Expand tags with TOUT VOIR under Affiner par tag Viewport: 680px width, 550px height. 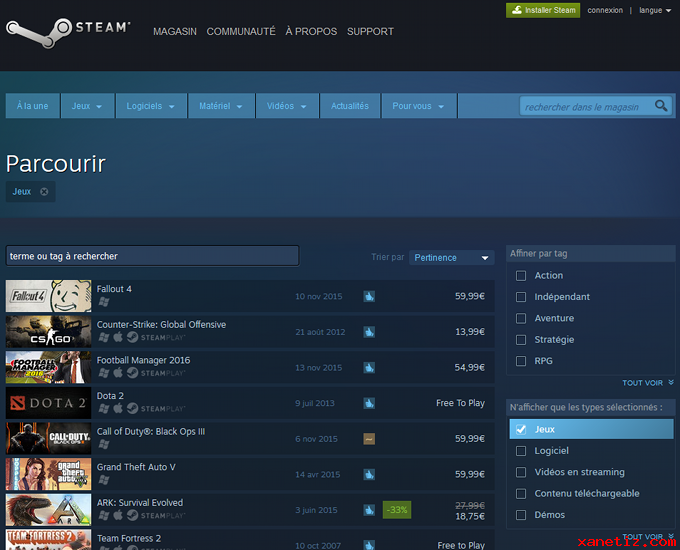pyautogui.click(x=648, y=383)
